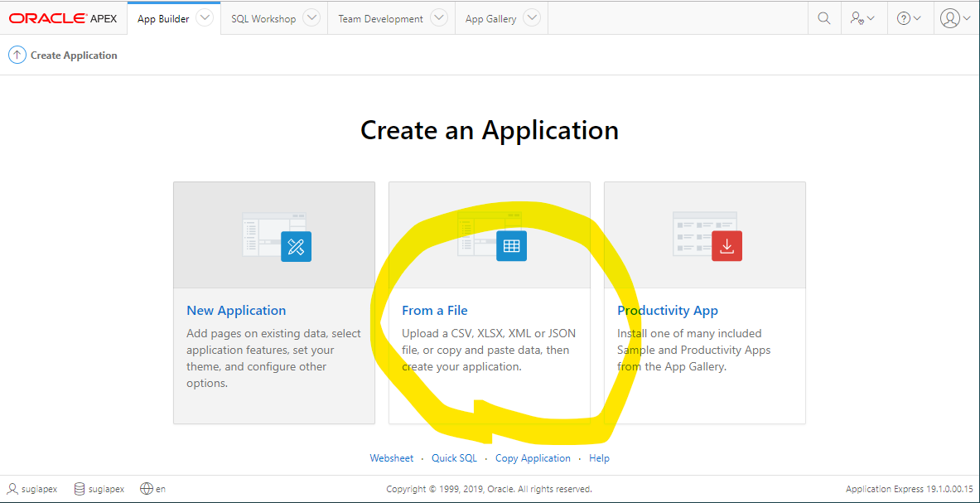Expand the Team Development dropdown arrow
The height and width of the screenshot is (503, 980).
439,18
